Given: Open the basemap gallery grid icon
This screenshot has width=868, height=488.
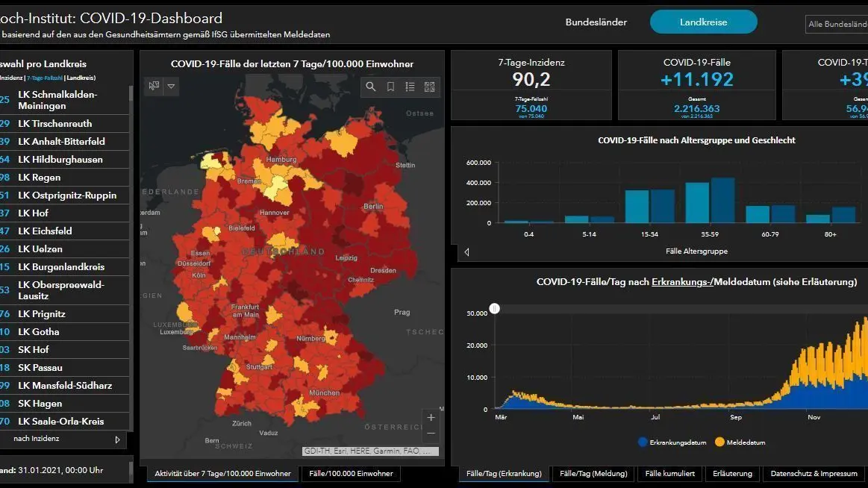Looking at the screenshot, I should (x=430, y=87).
